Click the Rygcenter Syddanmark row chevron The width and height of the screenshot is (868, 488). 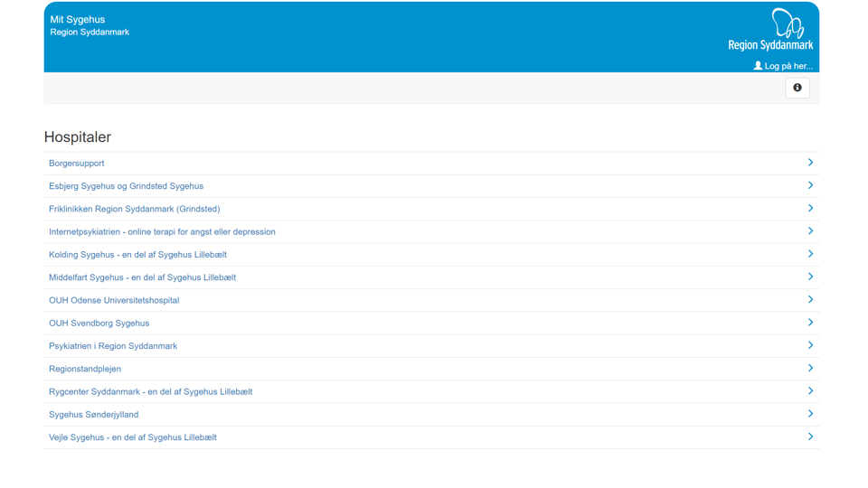click(810, 391)
